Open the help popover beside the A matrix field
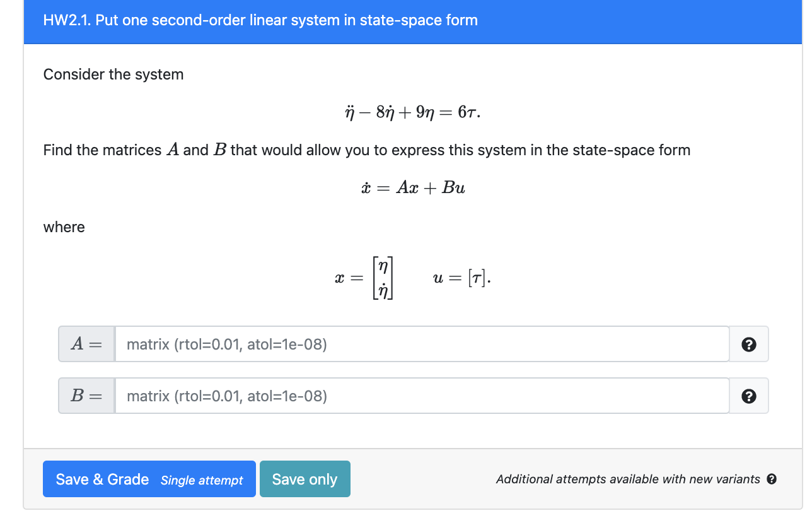812x530 pixels. (x=749, y=344)
